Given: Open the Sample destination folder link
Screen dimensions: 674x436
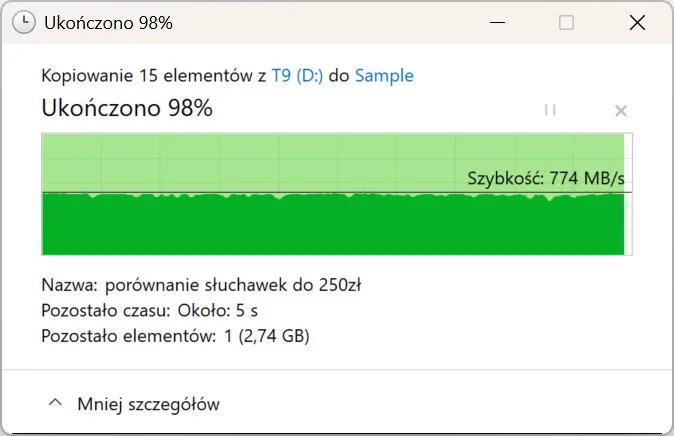Looking at the screenshot, I should tap(384, 75).
